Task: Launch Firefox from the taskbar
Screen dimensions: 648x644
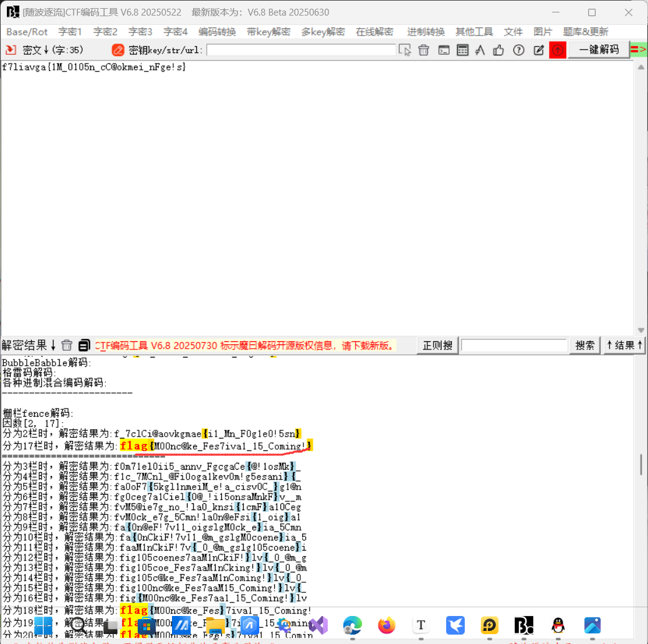Action: tap(387, 625)
